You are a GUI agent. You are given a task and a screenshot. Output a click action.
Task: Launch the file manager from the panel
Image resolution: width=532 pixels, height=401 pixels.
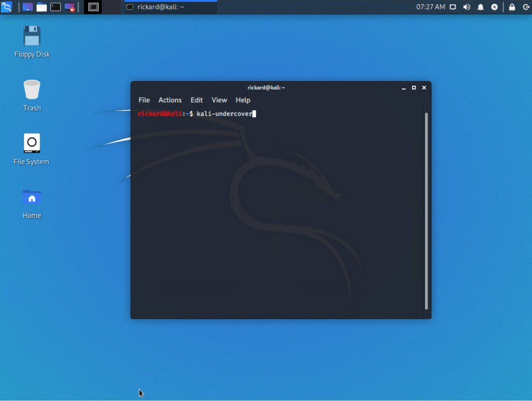coord(42,7)
